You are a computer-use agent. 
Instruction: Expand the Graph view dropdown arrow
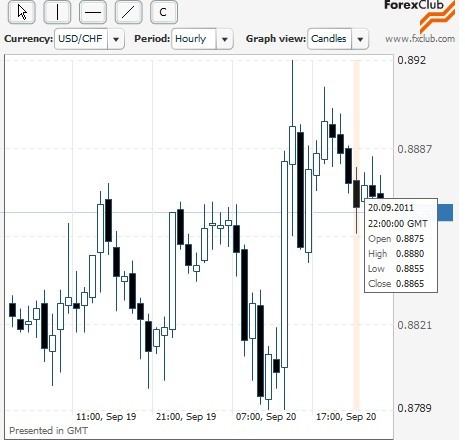(360, 39)
